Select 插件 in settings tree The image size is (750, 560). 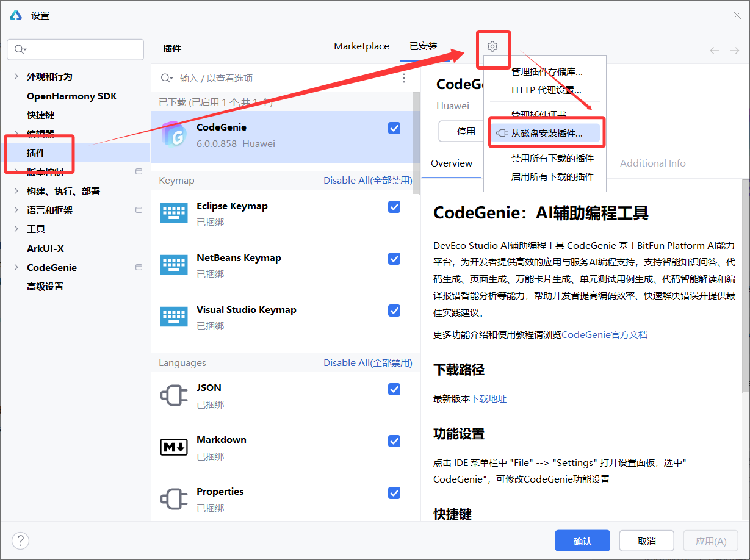point(36,153)
